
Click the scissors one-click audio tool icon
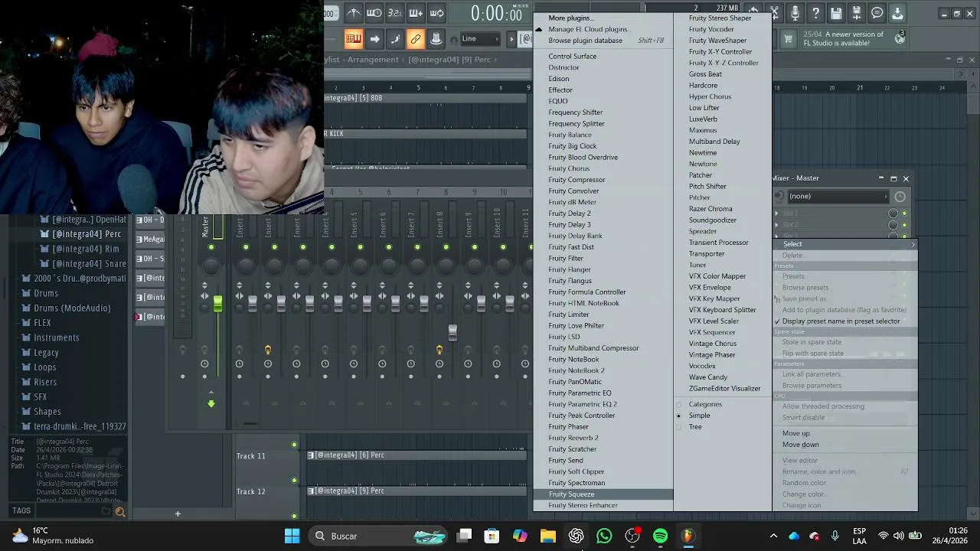[x=775, y=13]
